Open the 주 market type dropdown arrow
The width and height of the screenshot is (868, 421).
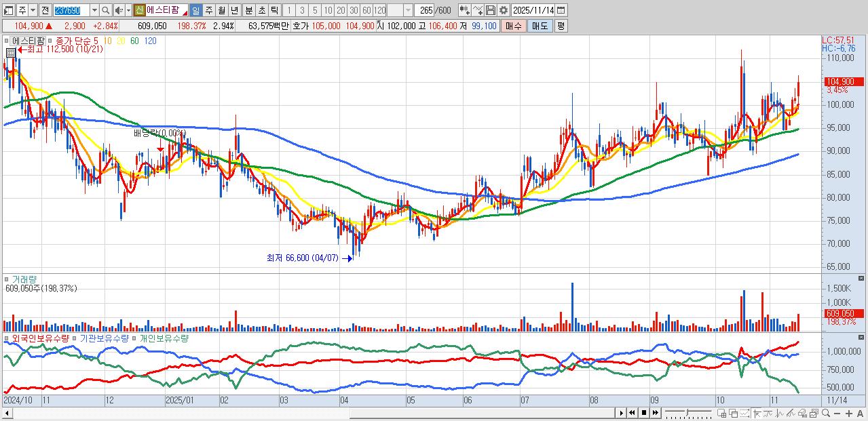pos(33,10)
